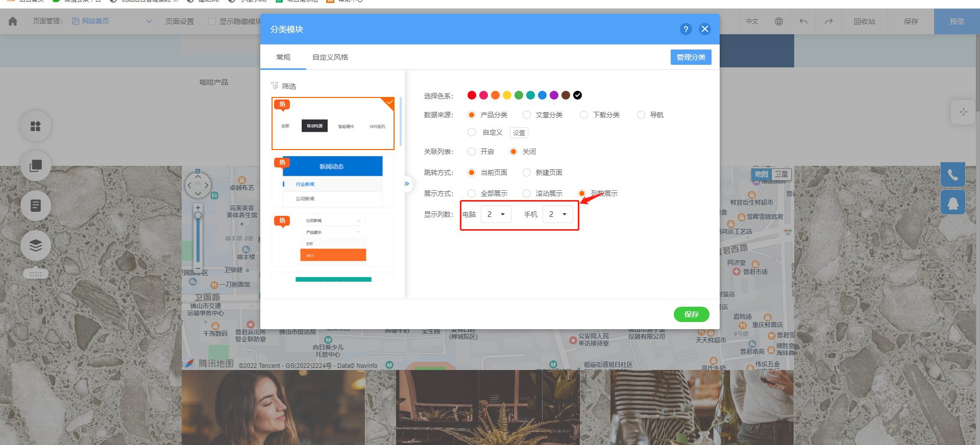
Task: Click the filter funnel icon
Action: tap(275, 86)
